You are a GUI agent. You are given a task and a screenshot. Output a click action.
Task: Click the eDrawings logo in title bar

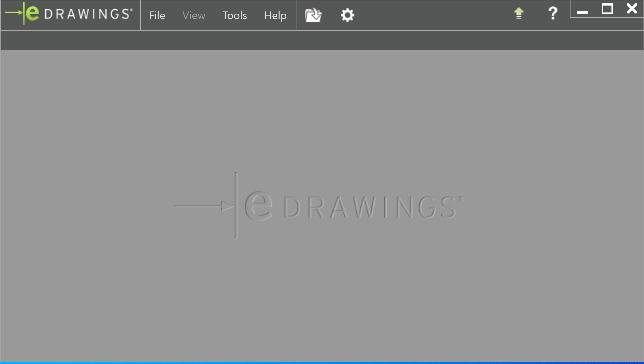69,14
